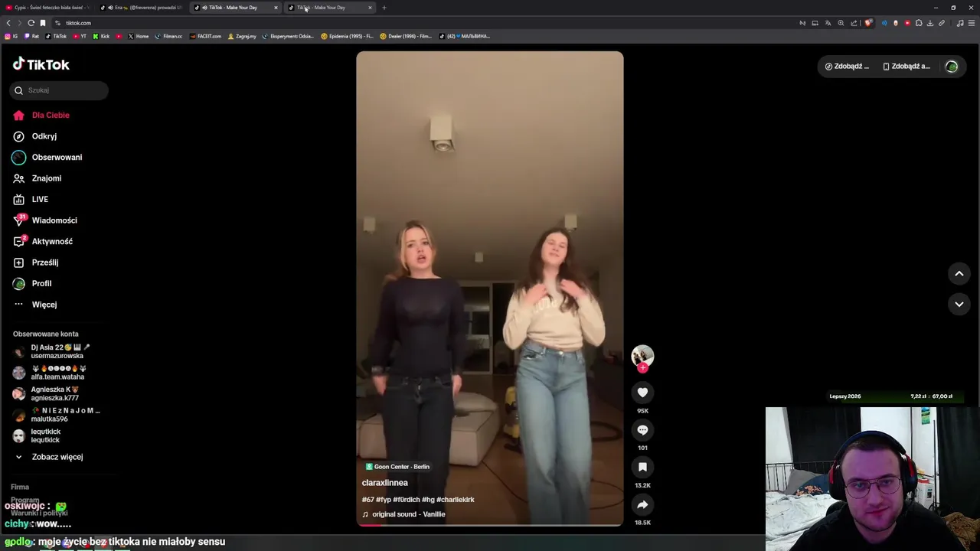The height and width of the screenshot is (551, 980).
Task: Click the Firma footer link
Action: pyautogui.click(x=20, y=487)
